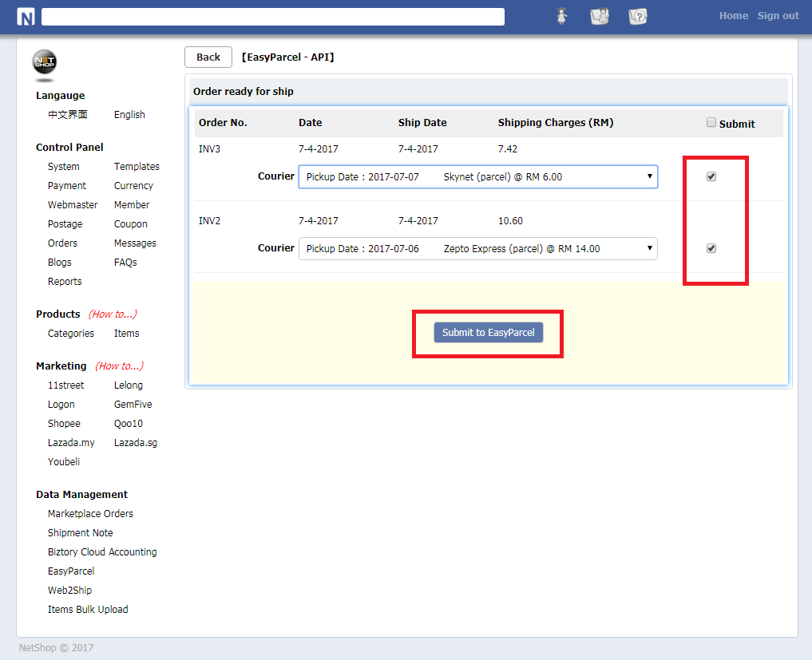Click order number INV3

coord(209,148)
